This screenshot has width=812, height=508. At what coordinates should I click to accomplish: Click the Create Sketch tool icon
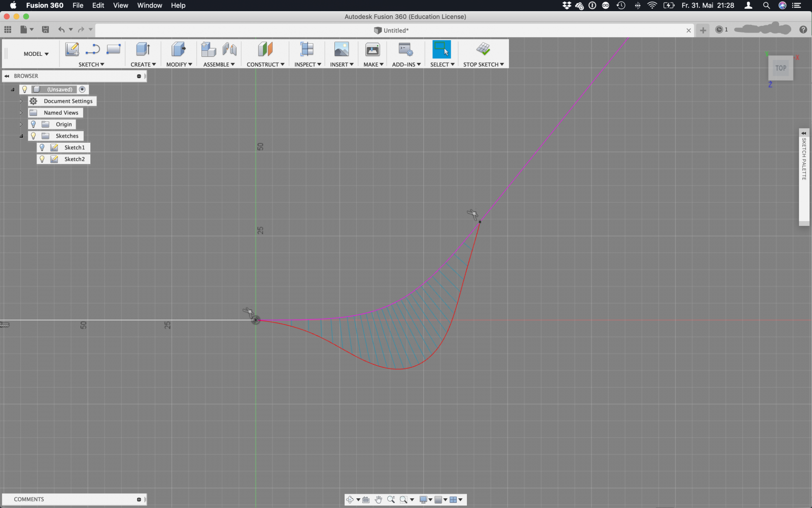72,49
